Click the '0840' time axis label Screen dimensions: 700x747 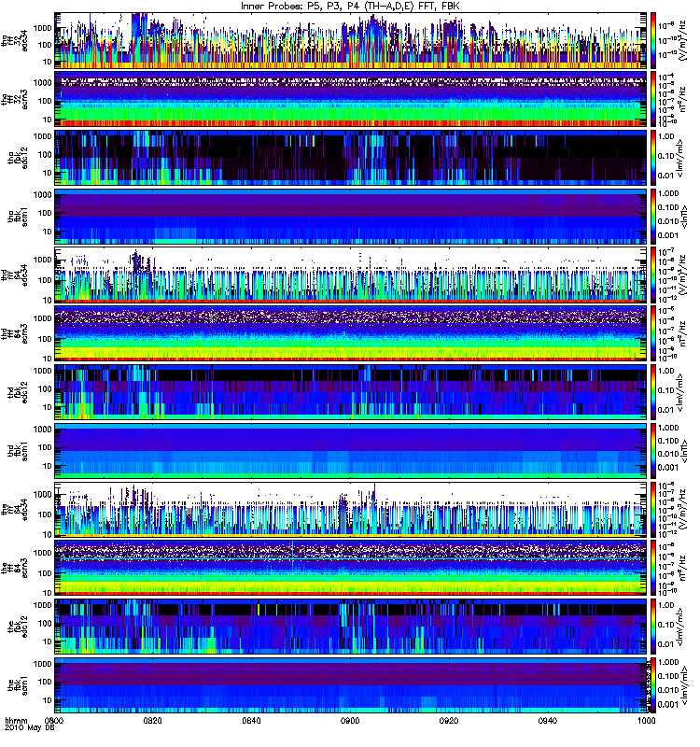coord(251,721)
